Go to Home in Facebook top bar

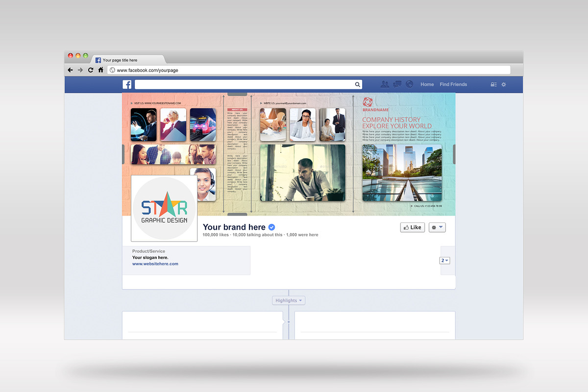pos(427,84)
